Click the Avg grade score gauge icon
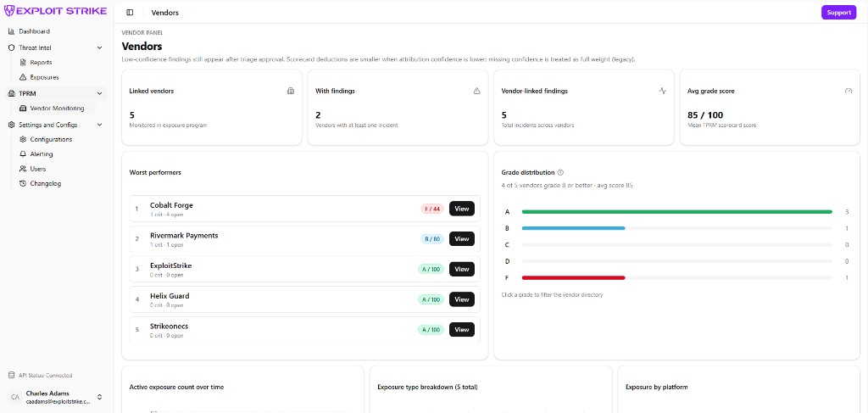The image size is (868, 413). (x=849, y=91)
